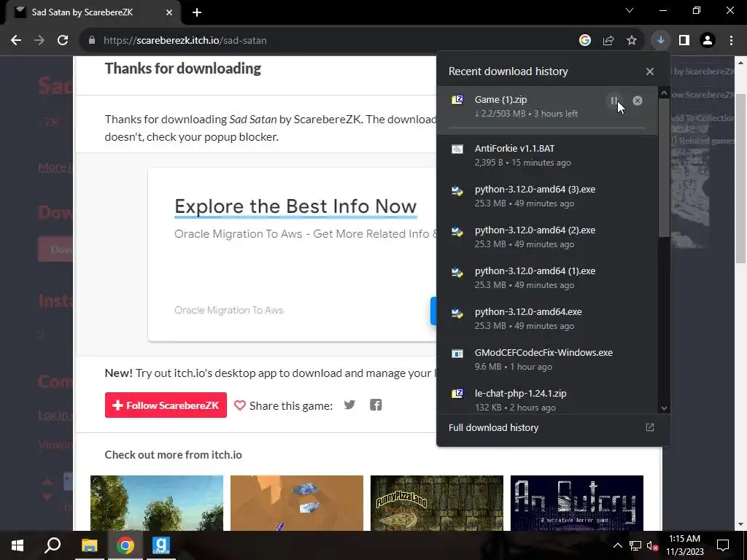Click the muted volume tray icon
The width and height of the screenshot is (747, 560).
[651, 545]
